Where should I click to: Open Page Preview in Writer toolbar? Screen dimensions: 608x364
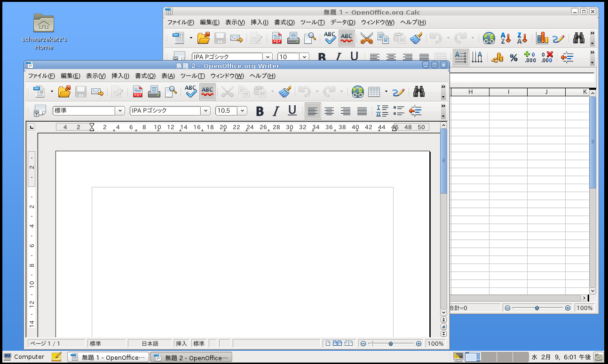(x=170, y=91)
